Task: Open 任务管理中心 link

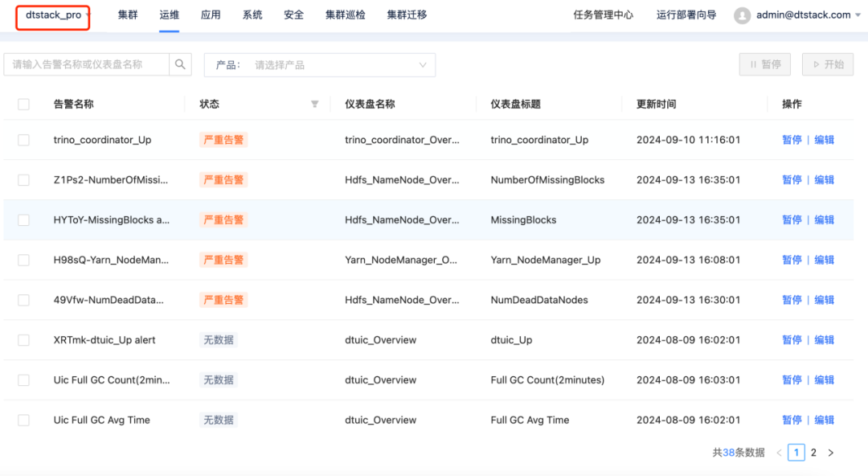Action: point(603,15)
